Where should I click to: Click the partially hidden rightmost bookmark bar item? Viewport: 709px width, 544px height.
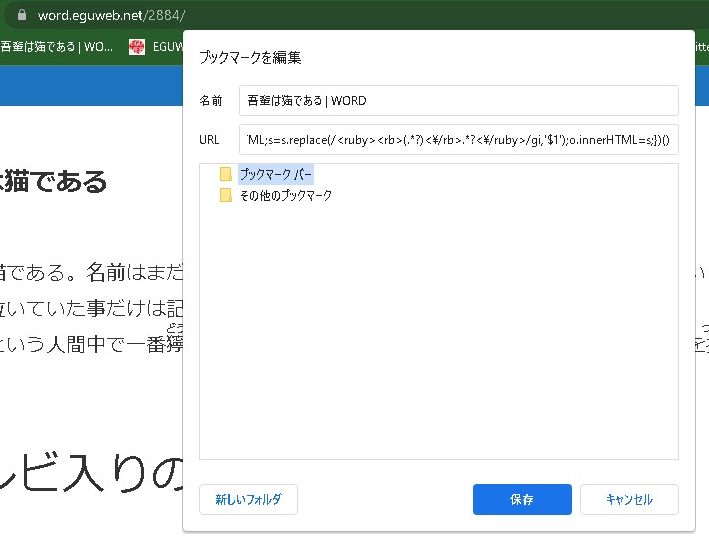point(701,47)
